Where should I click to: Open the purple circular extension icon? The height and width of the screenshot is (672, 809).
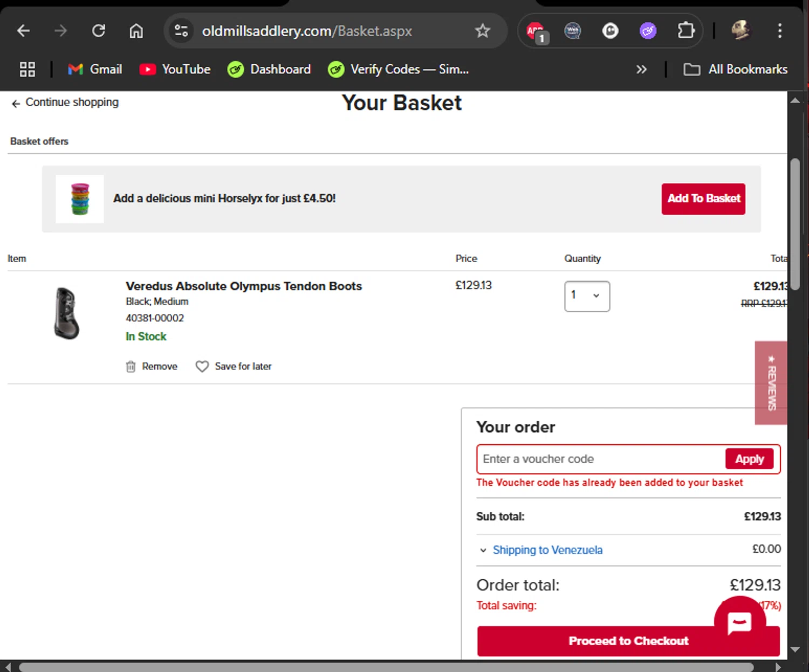coord(648,31)
